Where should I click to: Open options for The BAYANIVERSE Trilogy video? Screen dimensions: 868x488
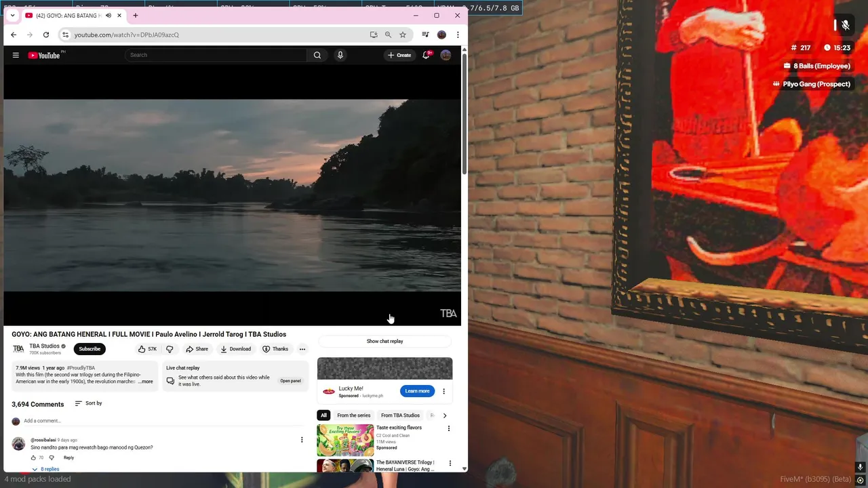(x=450, y=464)
